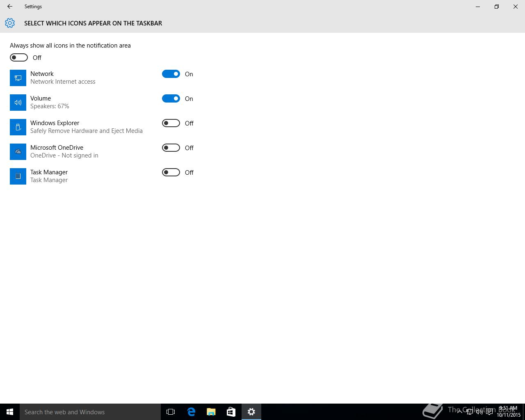The width and height of the screenshot is (525, 420).
Task: Click the 'Microsoft OneDrive' label
Action: 57,148
